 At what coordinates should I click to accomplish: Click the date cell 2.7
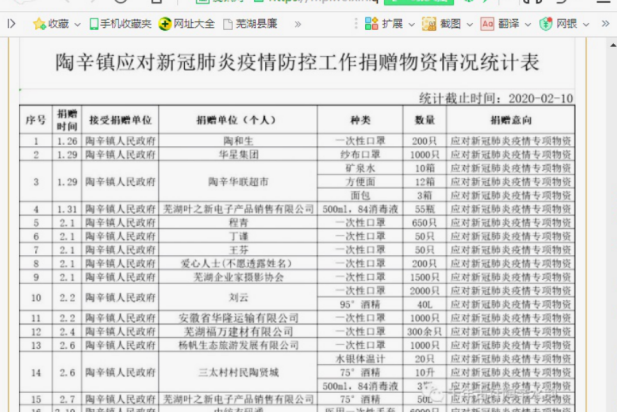point(67,399)
